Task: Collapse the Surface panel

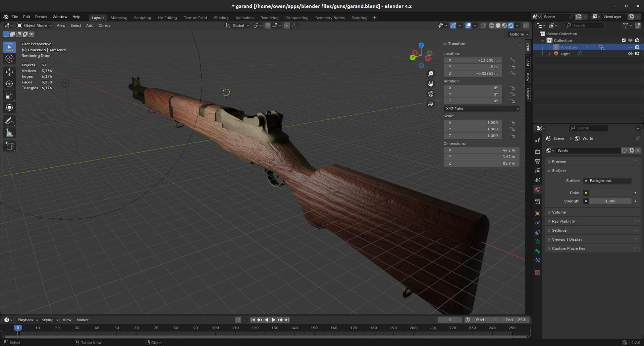Action: 593,171
